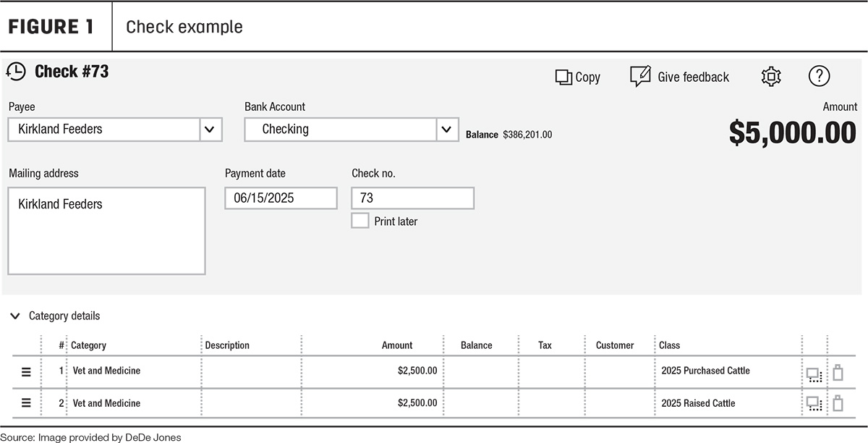This screenshot has height=443, width=868.
Task: Click the Category column header
Action: (x=88, y=345)
